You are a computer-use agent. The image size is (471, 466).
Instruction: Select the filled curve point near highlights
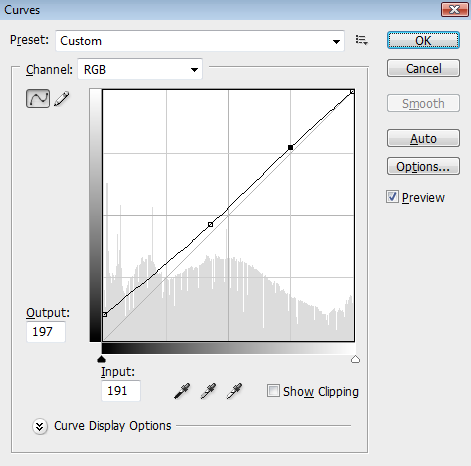pyautogui.click(x=290, y=147)
